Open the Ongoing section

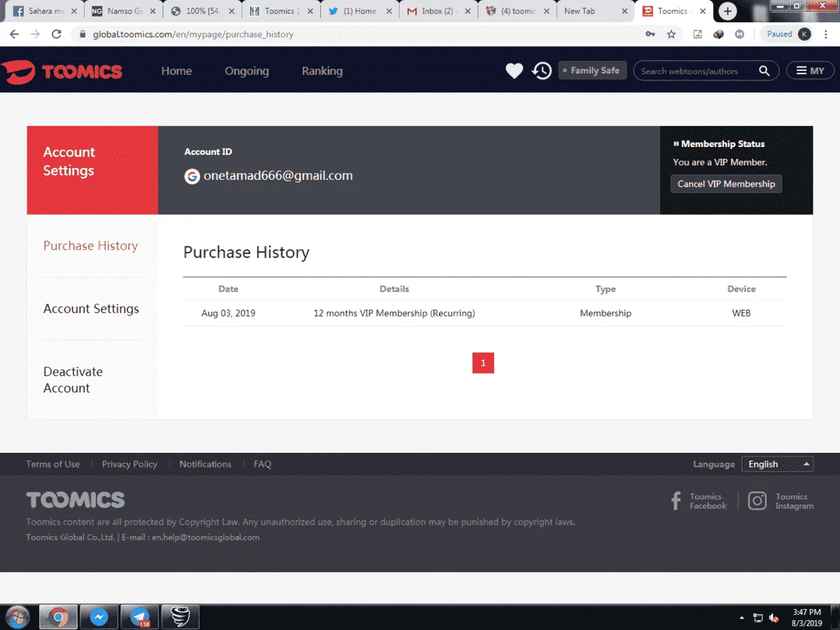point(246,71)
